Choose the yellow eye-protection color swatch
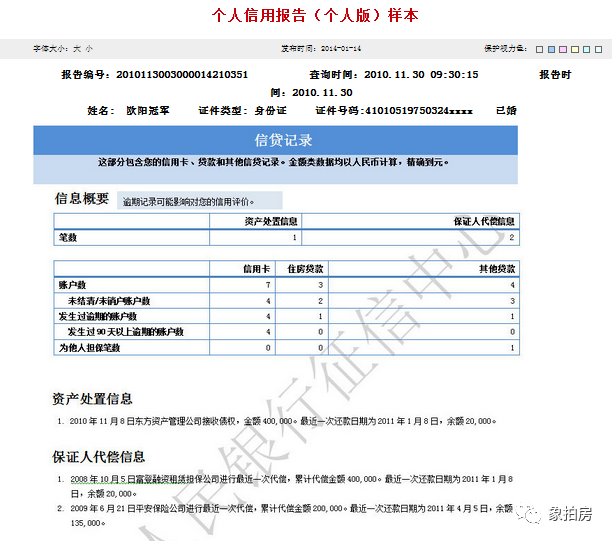This screenshot has height=541, width=612. tap(575, 50)
